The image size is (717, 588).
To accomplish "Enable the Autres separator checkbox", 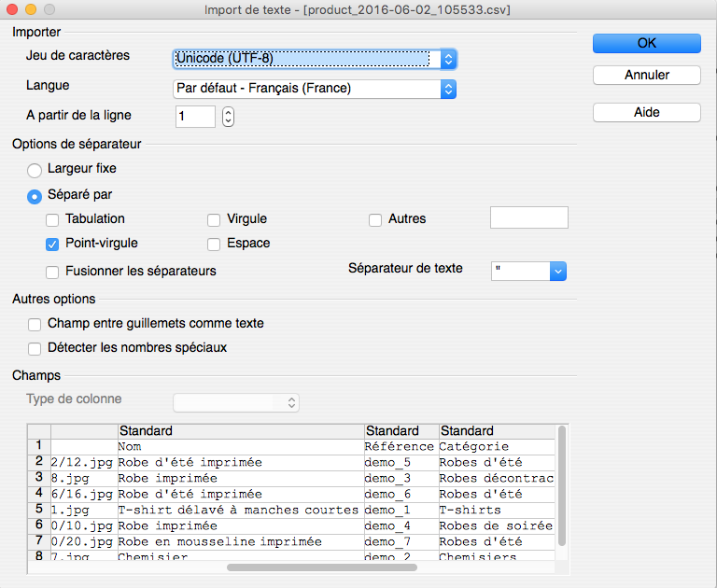I will click(375, 220).
